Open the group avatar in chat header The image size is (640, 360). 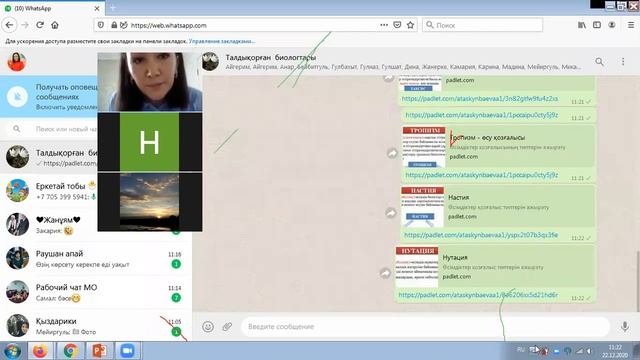[210, 61]
